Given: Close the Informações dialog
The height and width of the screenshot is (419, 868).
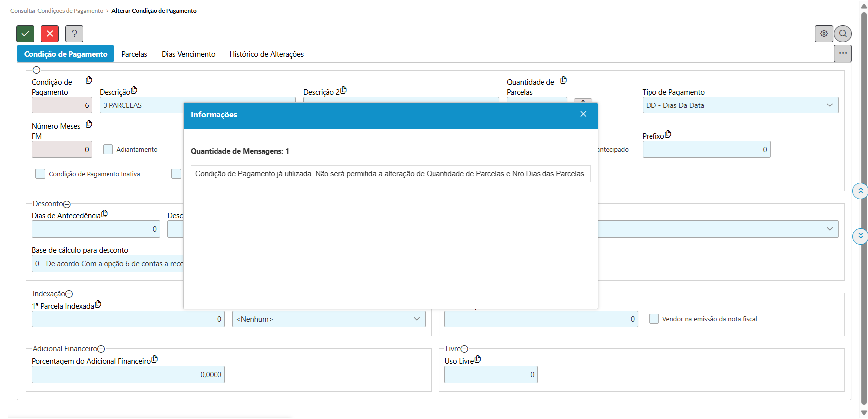Looking at the screenshot, I should point(583,114).
